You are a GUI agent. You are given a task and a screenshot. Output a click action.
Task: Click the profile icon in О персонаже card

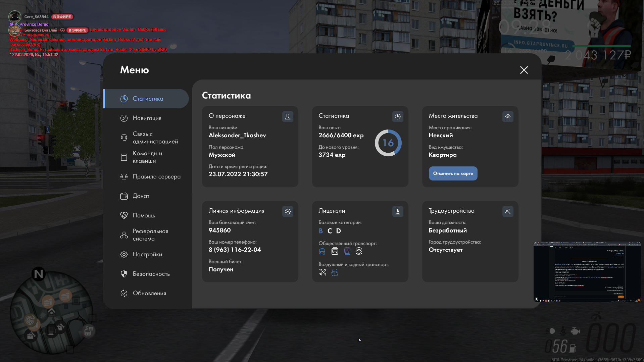pos(288,116)
